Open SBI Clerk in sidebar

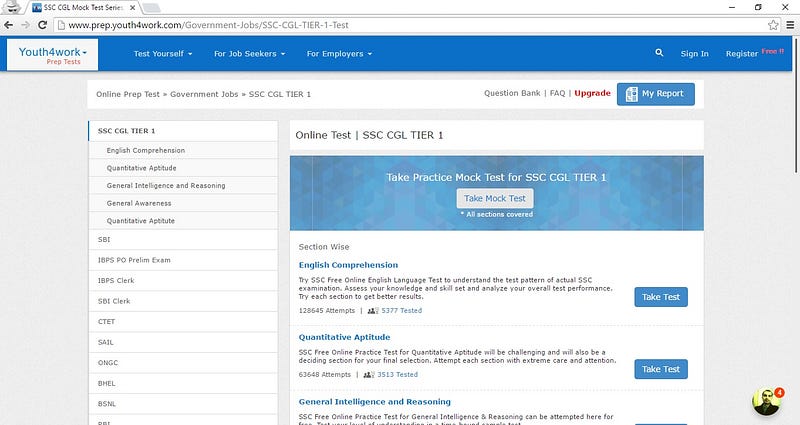click(x=183, y=301)
